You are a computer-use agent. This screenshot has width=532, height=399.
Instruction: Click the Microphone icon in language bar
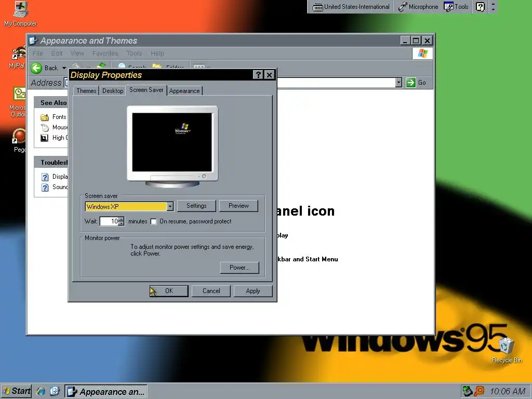[403, 7]
